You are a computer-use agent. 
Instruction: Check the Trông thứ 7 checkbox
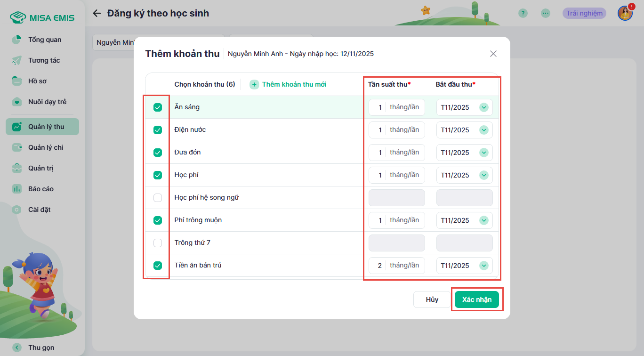[158, 243]
